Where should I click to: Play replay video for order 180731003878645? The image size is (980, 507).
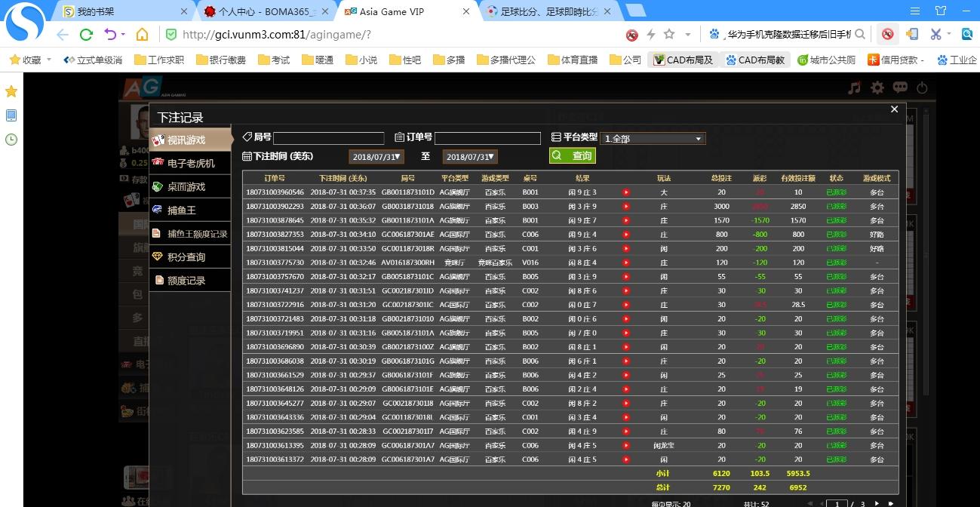tap(625, 220)
